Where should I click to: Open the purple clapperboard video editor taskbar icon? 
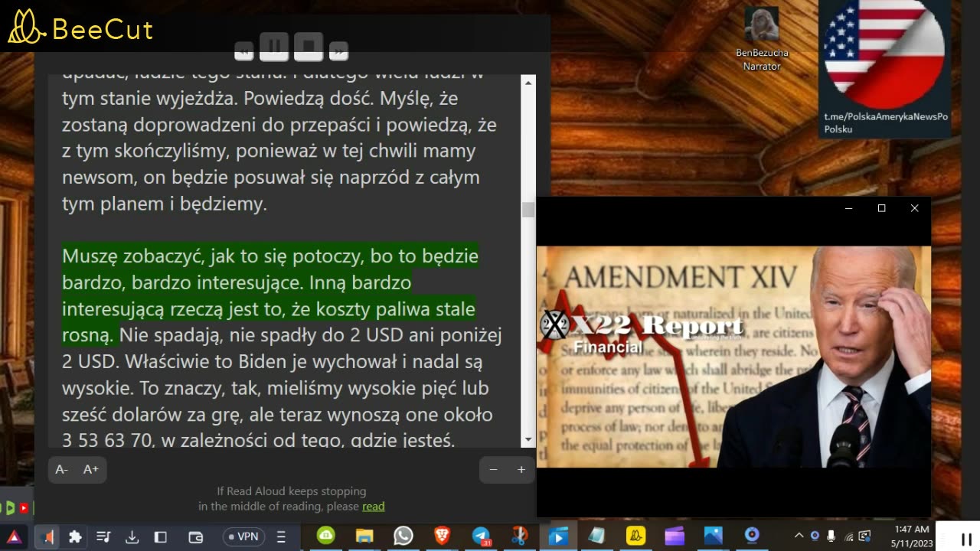(675, 536)
